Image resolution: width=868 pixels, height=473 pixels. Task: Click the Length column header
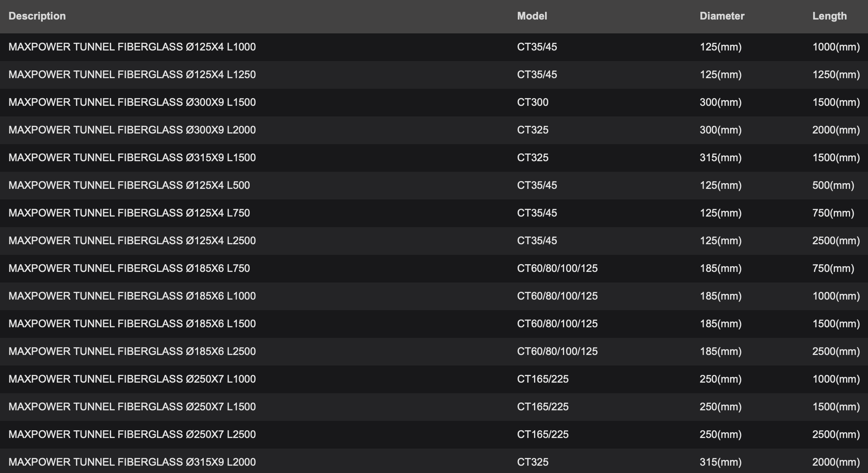click(x=829, y=16)
